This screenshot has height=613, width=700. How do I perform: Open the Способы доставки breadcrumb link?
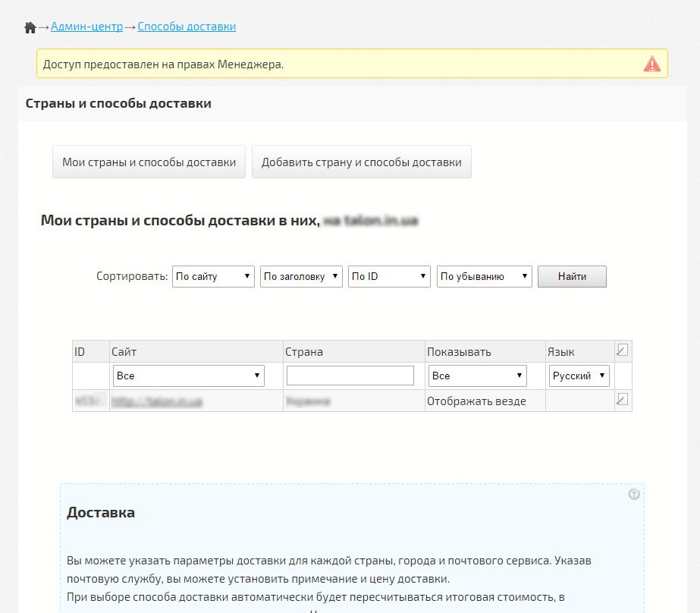pyautogui.click(x=187, y=27)
